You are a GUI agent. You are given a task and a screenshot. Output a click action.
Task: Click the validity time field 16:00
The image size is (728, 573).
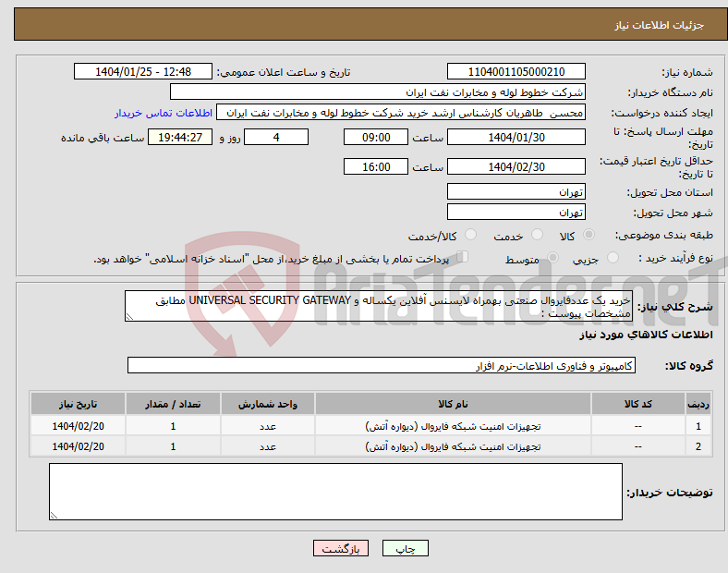click(376, 166)
